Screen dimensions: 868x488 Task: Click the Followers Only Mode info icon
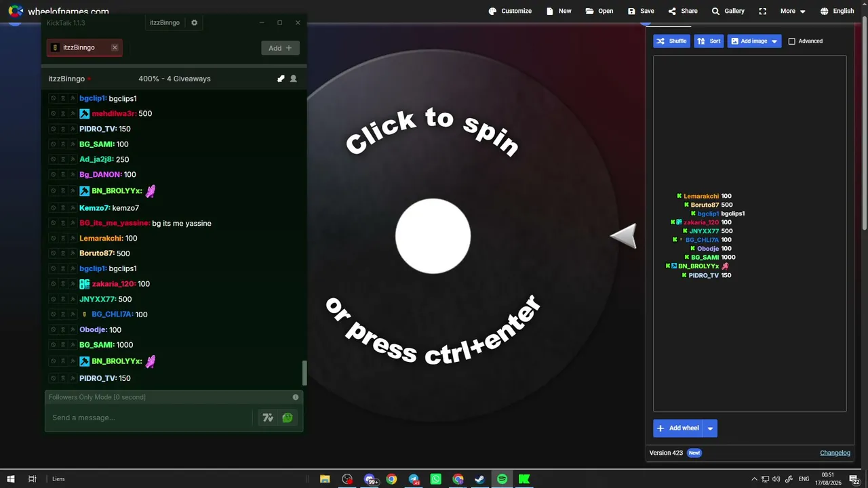pyautogui.click(x=296, y=397)
